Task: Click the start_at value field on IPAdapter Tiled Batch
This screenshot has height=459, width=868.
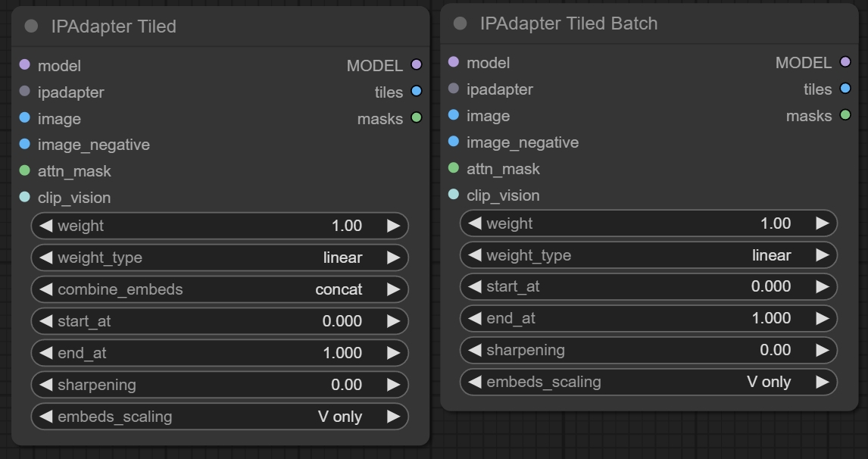Action: (x=648, y=286)
